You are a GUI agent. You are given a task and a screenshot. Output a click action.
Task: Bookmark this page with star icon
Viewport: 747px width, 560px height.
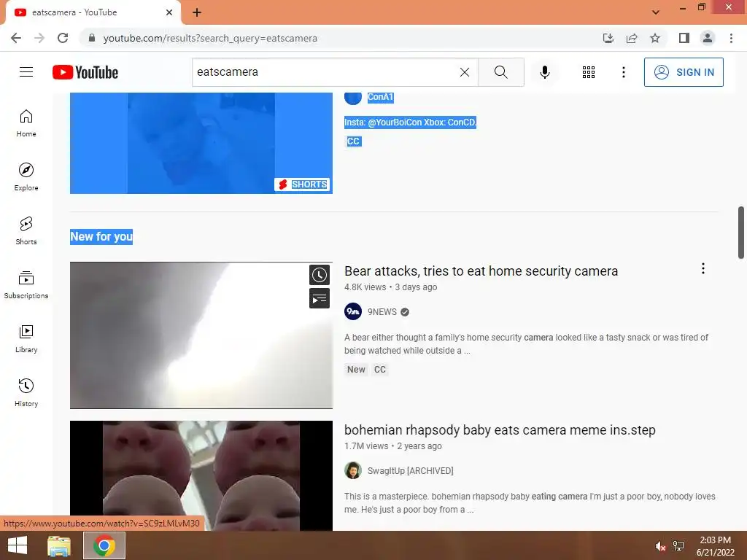(655, 38)
